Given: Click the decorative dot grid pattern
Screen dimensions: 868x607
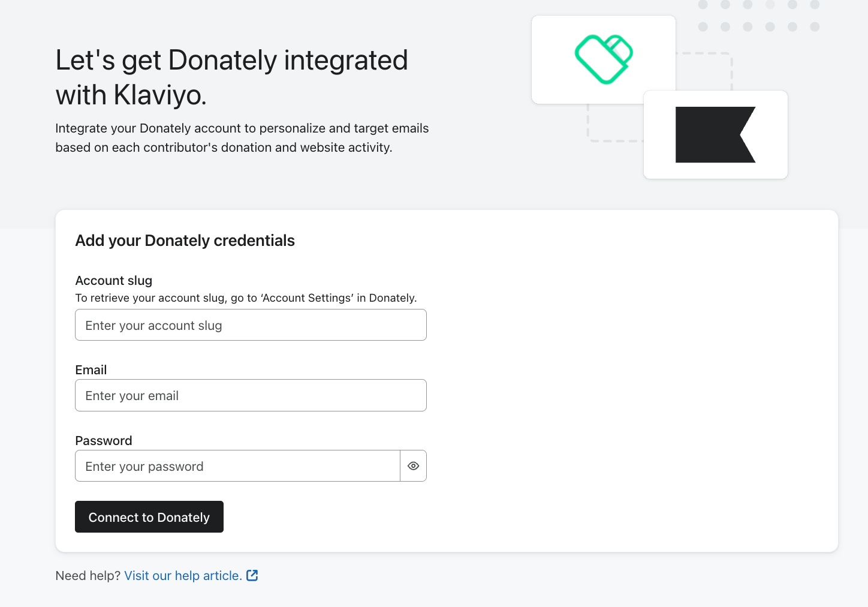Looking at the screenshot, I should (758, 16).
